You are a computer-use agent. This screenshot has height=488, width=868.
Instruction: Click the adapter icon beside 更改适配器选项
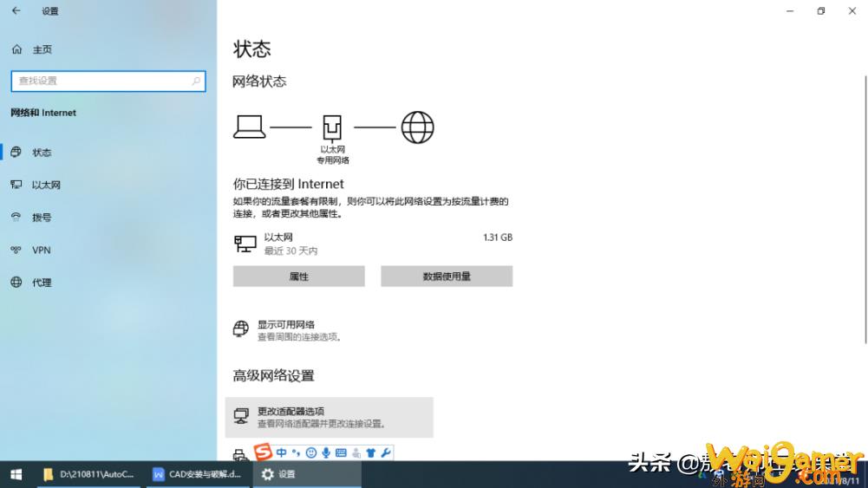click(241, 416)
